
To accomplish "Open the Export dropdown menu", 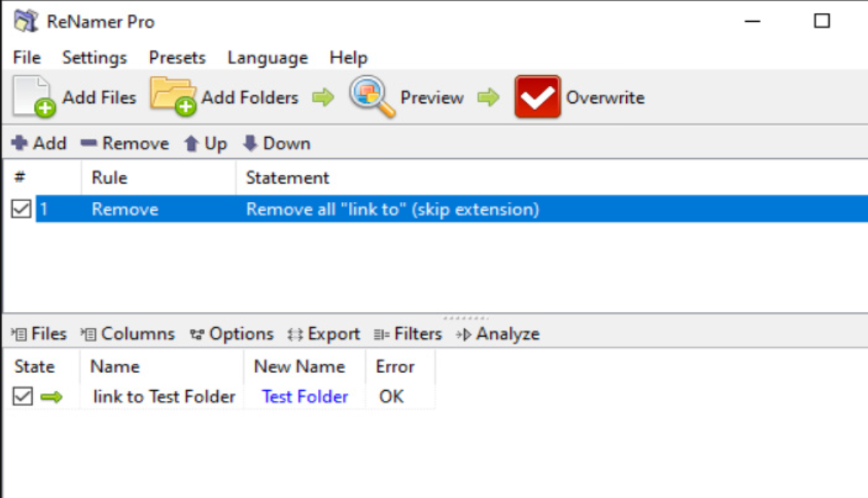I will pyautogui.click(x=323, y=334).
